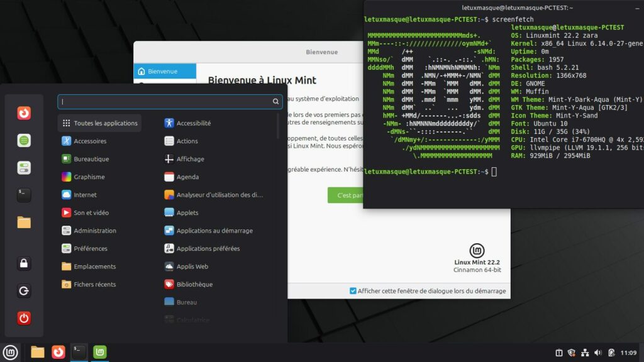The width and height of the screenshot is (644, 362).
Task: Select Toutes les applications category
Action: pyautogui.click(x=100, y=123)
